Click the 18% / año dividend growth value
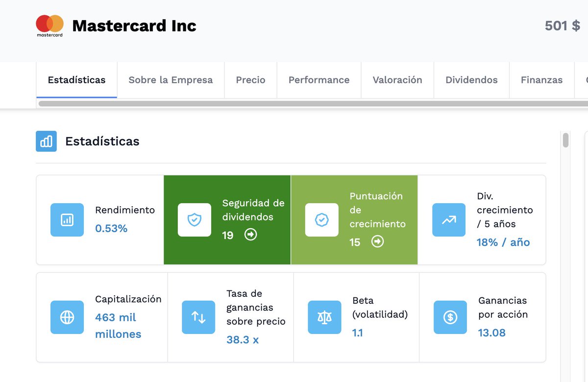This screenshot has width=588, height=382. tap(503, 242)
